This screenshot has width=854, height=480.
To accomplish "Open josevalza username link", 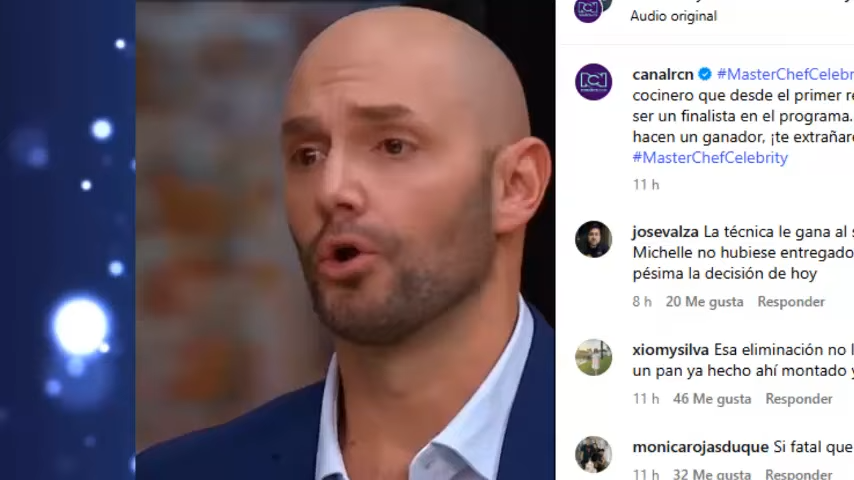I will (x=665, y=232).
